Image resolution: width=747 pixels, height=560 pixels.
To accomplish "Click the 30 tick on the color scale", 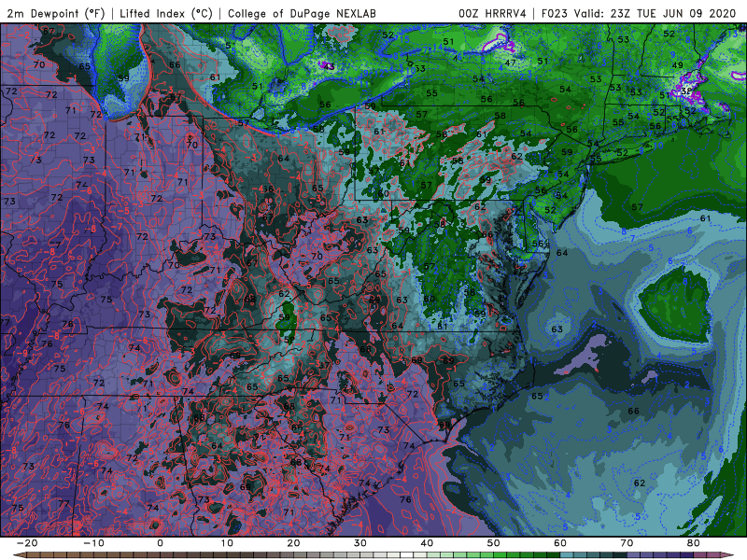I will 360,543.
